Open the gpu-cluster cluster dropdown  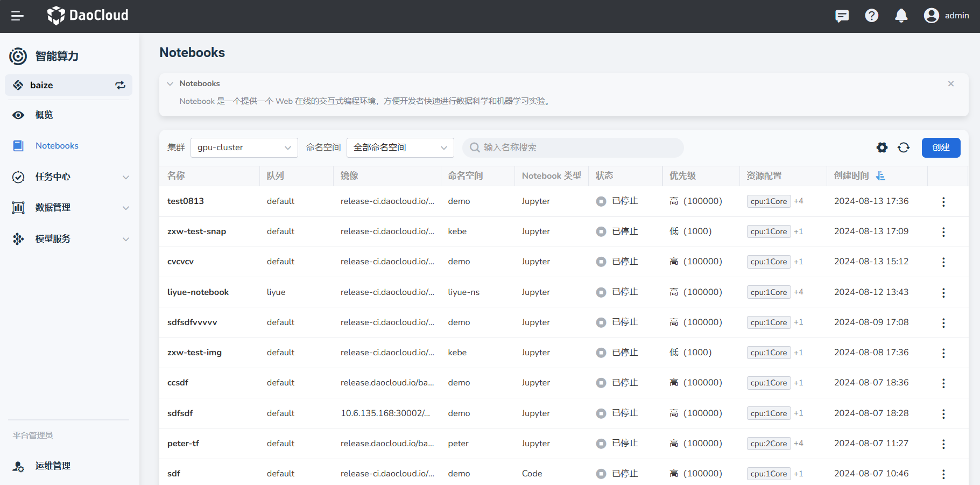[244, 147]
